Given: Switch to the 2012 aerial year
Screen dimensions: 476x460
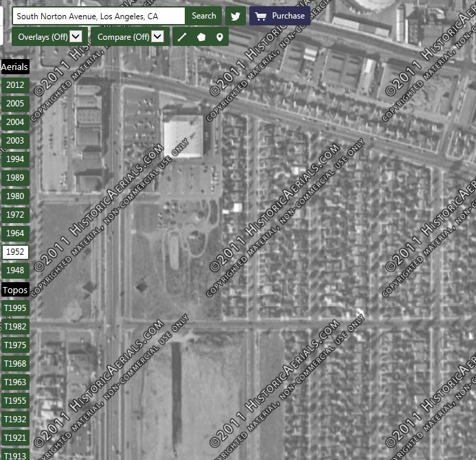Looking at the screenshot, I should click(x=15, y=85).
